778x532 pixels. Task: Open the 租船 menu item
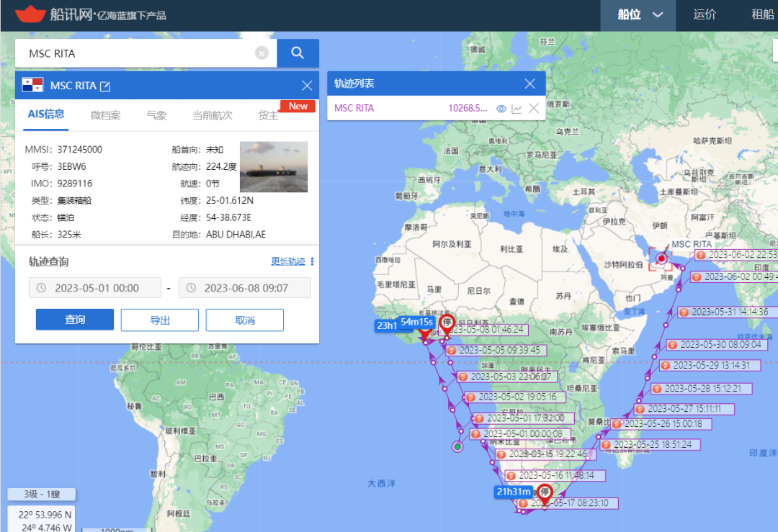point(763,15)
